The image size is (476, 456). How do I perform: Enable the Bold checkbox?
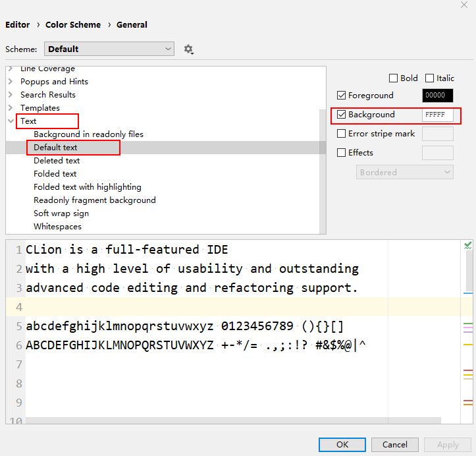pos(394,78)
